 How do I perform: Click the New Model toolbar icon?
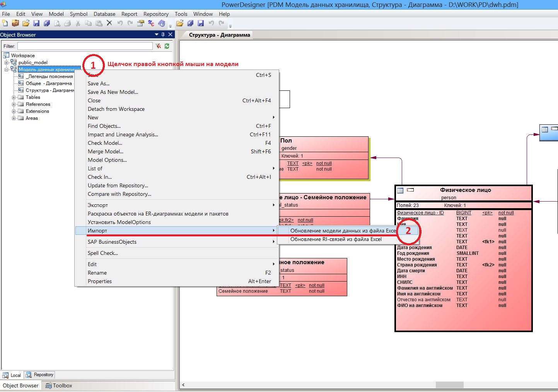[x=5, y=23]
